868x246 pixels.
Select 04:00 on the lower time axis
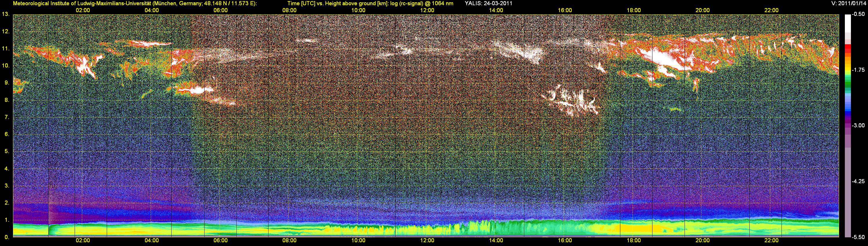(152, 241)
